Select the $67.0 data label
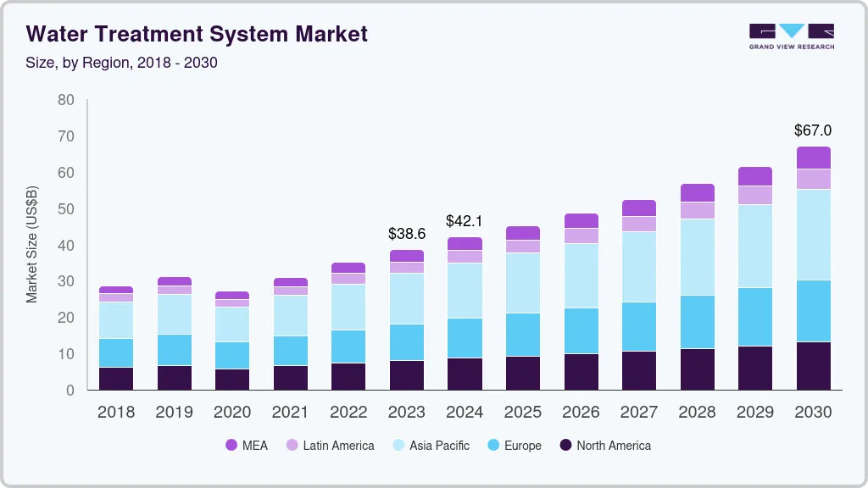This screenshot has height=488, width=868. pyautogui.click(x=812, y=130)
